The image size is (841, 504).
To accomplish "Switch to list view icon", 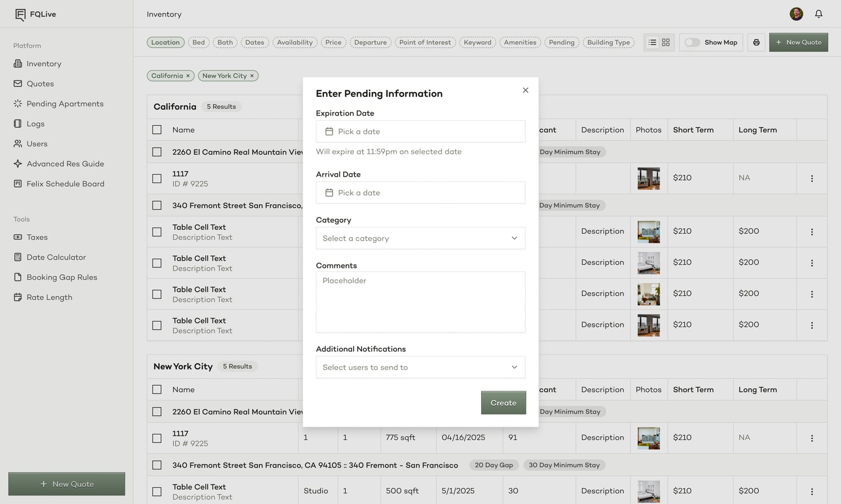I will point(653,42).
